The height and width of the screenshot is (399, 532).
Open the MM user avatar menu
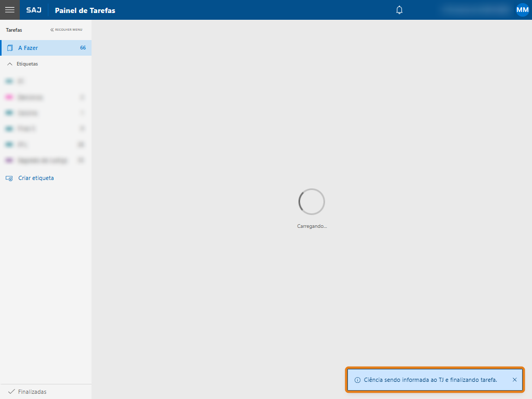tap(522, 10)
